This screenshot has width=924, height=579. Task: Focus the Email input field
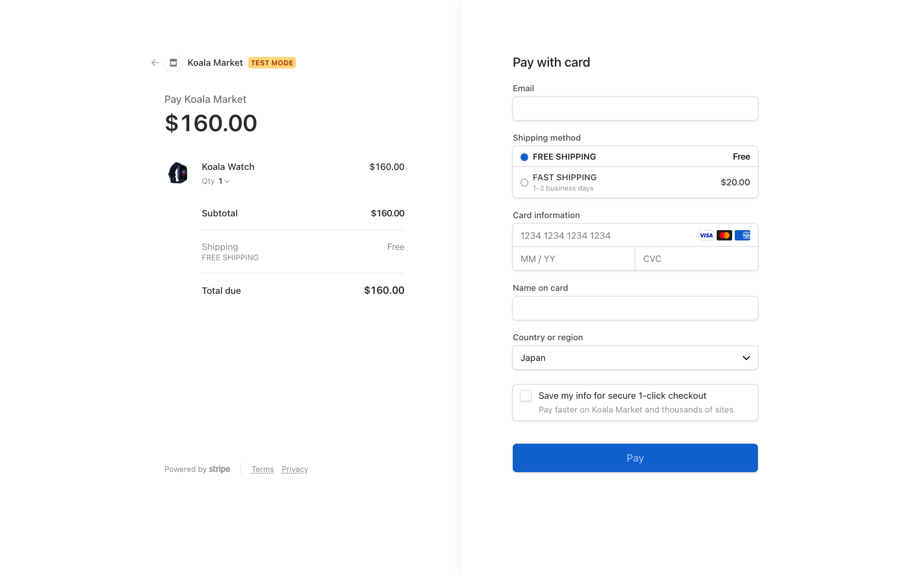point(635,108)
